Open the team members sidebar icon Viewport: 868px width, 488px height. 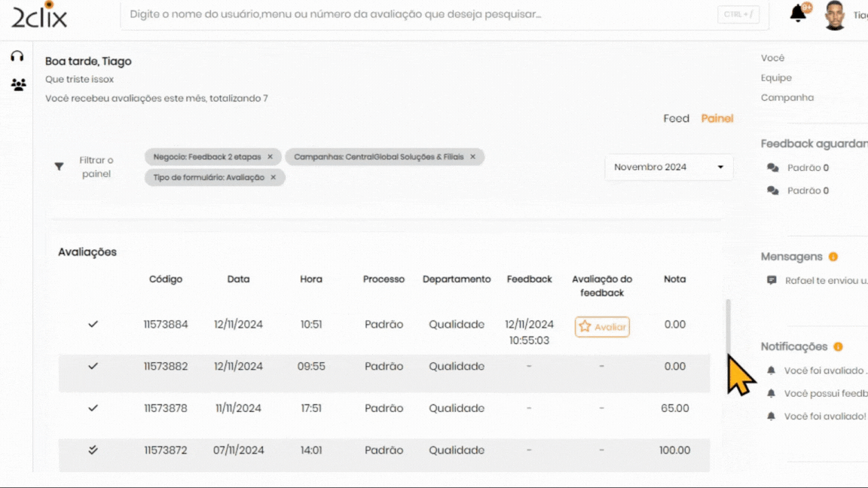pyautogui.click(x=18, y=84)
